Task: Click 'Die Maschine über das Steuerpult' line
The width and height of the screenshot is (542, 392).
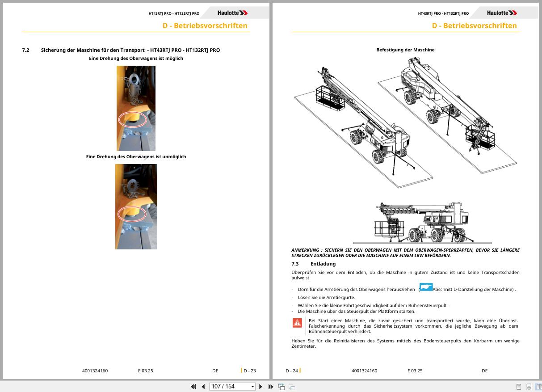Action: click(356, 311)
